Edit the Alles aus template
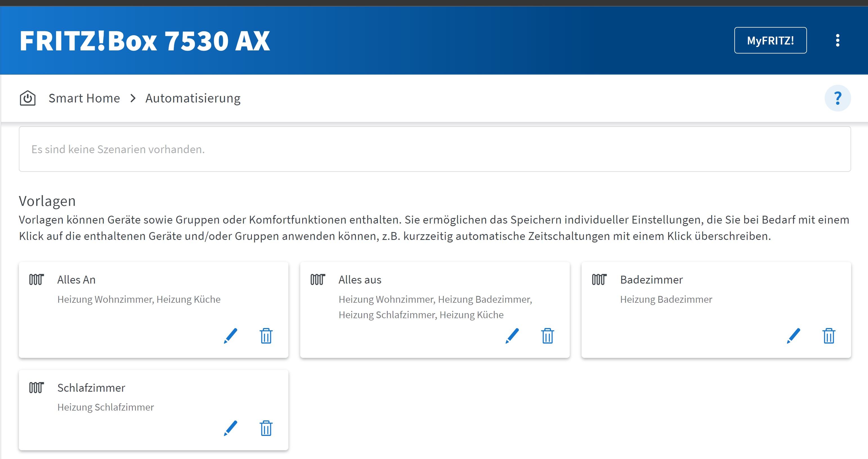Image resolution: width=868 pixels, height=459 pixels. point(512,336)
